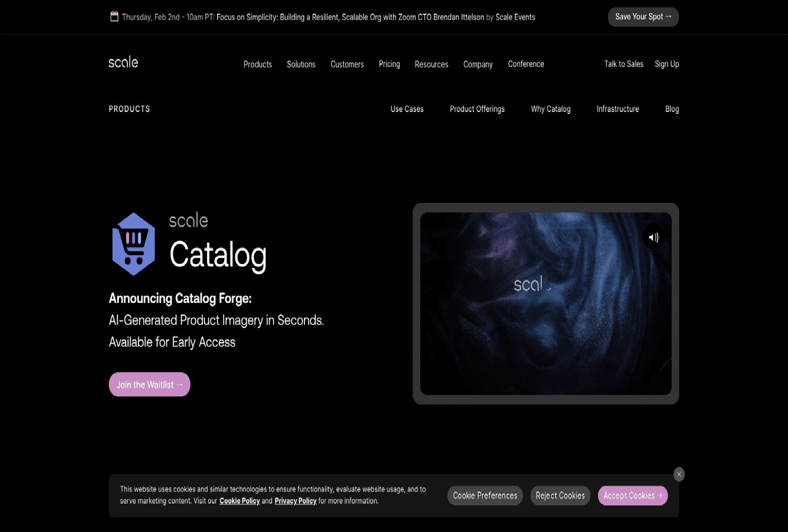Viewport: 788px width, 532px height.
Task: Click the Scale Catalog cart icon
Action: click(133, 242)
